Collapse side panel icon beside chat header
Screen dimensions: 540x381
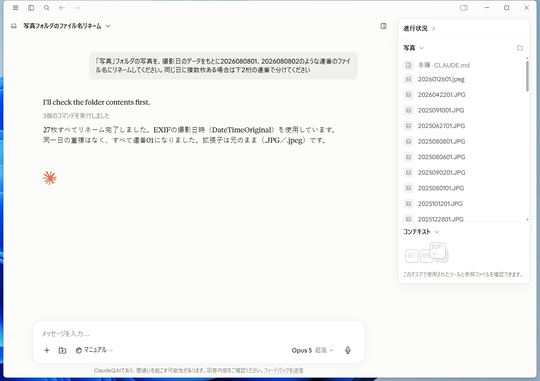point(383,26)
